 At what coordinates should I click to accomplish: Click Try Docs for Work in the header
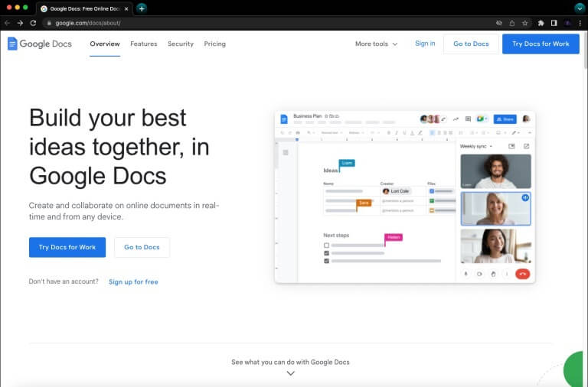click(x=541, y=44)
